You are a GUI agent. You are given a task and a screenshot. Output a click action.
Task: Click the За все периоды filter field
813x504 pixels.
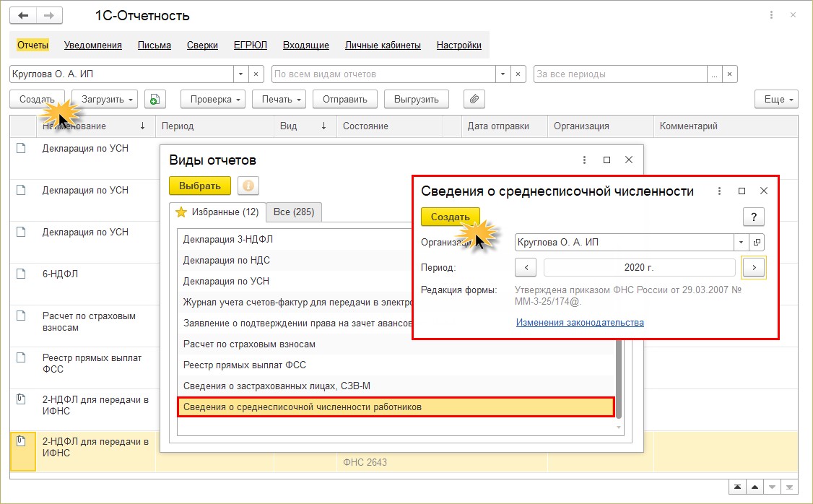(620, 74)
